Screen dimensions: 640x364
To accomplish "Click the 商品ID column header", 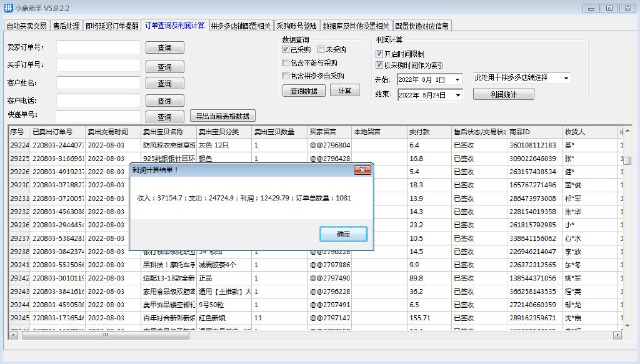I will coord(534,132).
